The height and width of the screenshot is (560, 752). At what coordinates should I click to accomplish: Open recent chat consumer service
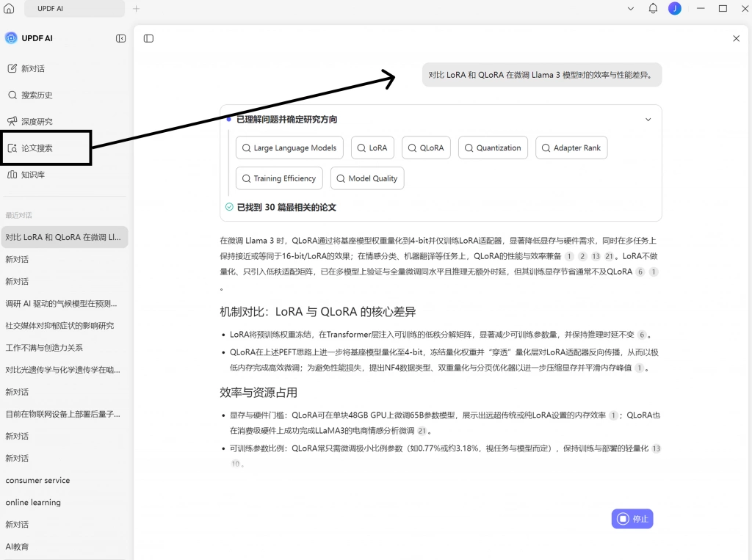click(65, 480)
